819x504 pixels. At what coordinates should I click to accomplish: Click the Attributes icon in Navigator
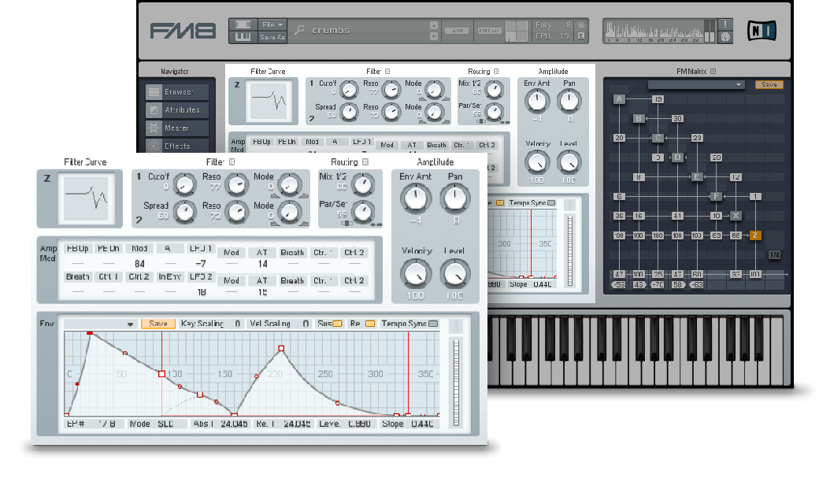[154, 110]
